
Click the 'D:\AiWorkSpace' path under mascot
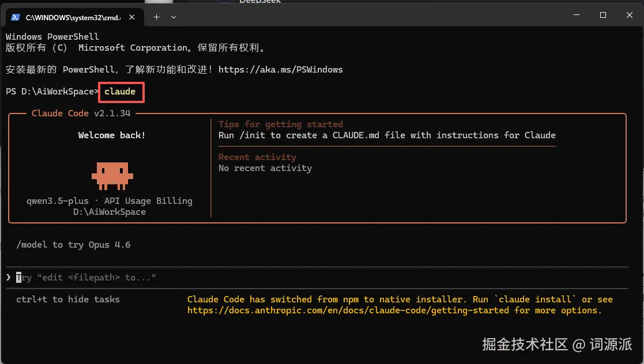(x=109, y=212)
